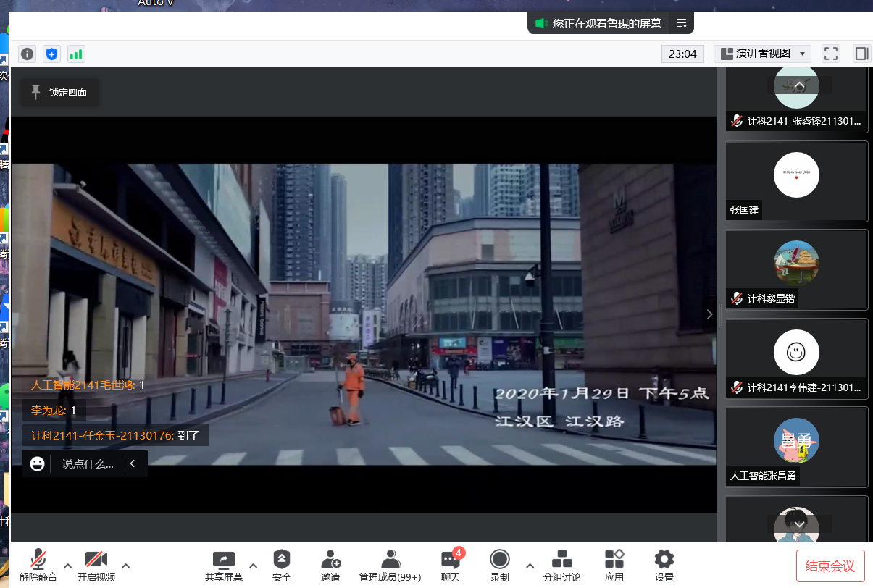Type in the 说点什么 chat field
This screenshot has height=588, width=873.
[x=88, y=464]
